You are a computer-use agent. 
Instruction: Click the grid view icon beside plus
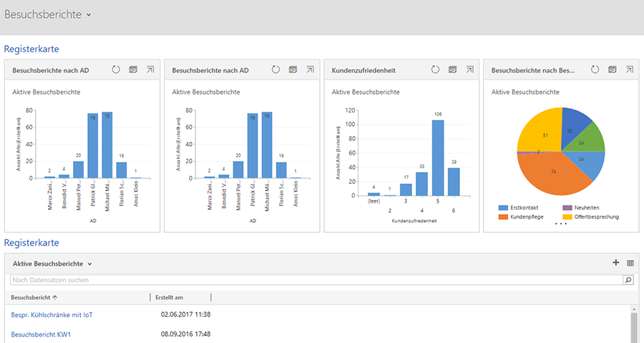tap(630, 263)
